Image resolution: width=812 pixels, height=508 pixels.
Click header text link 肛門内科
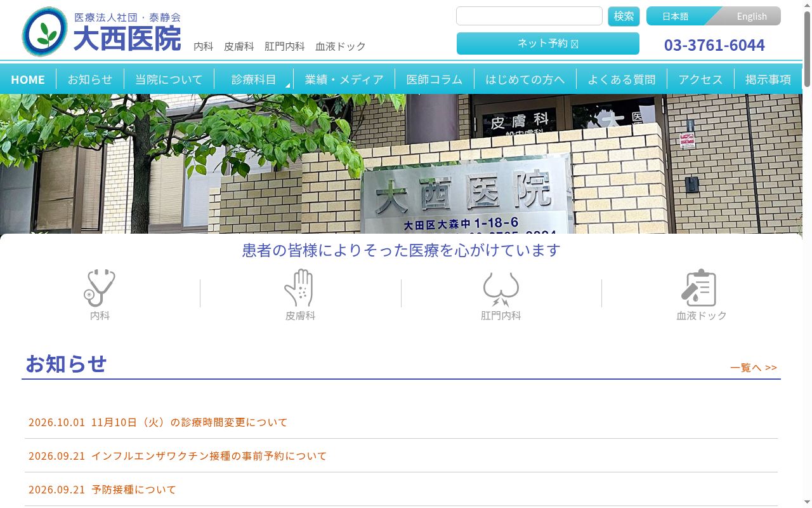pyautogui.click(x=285, y=46)
